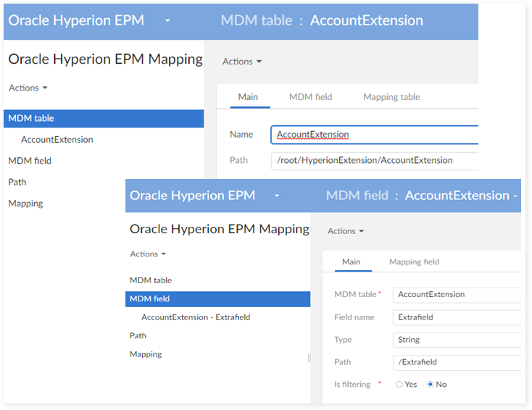The height and width of the screenshot is (410, 532).
Task: Open Actions menu in lower left sidebar
Action: [x=148, y=254]
